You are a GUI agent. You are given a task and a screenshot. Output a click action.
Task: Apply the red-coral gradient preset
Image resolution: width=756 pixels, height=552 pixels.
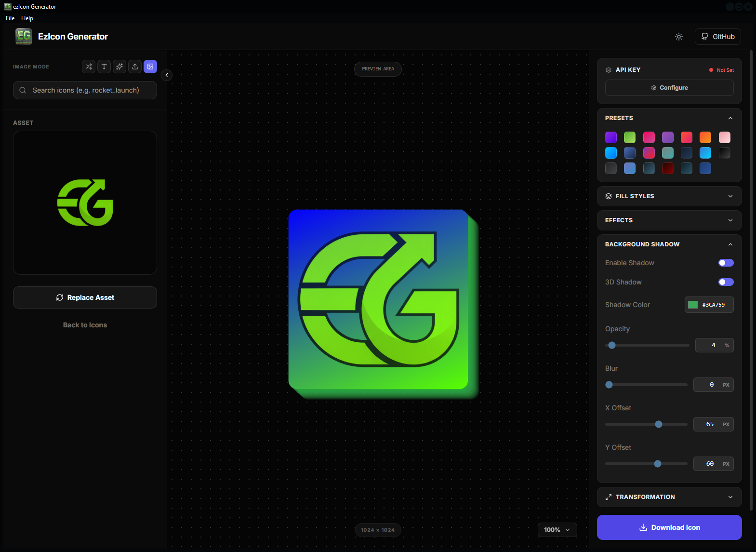(687, 137)
